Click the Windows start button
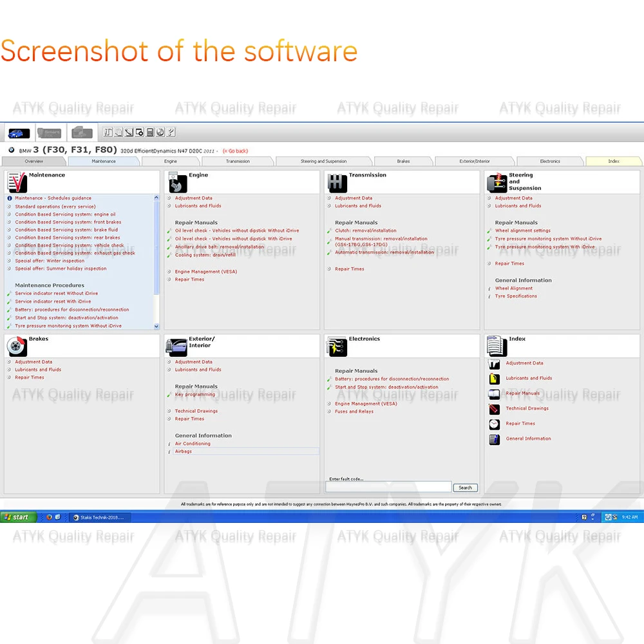This screenshot has width=644, height=644. [x=19, y=517]
